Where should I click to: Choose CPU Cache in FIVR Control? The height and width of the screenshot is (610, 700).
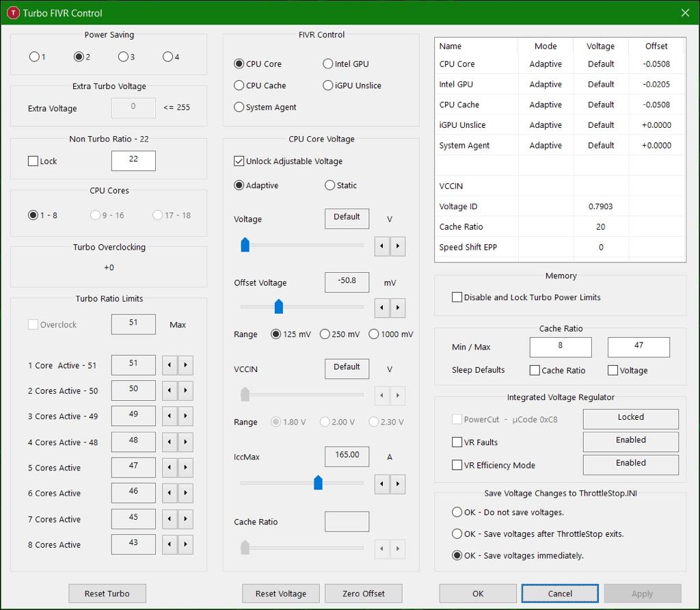[260, 85]
